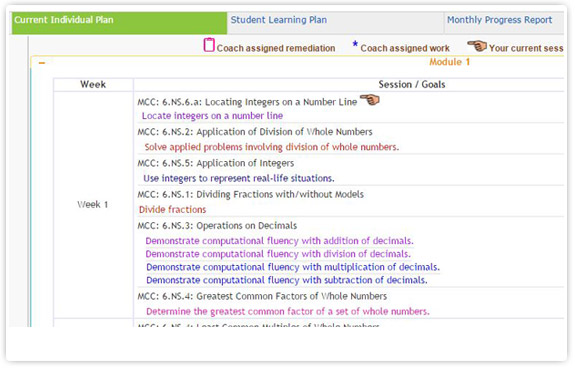Collapse Module 1 with the minus icon

click(42, 63)
